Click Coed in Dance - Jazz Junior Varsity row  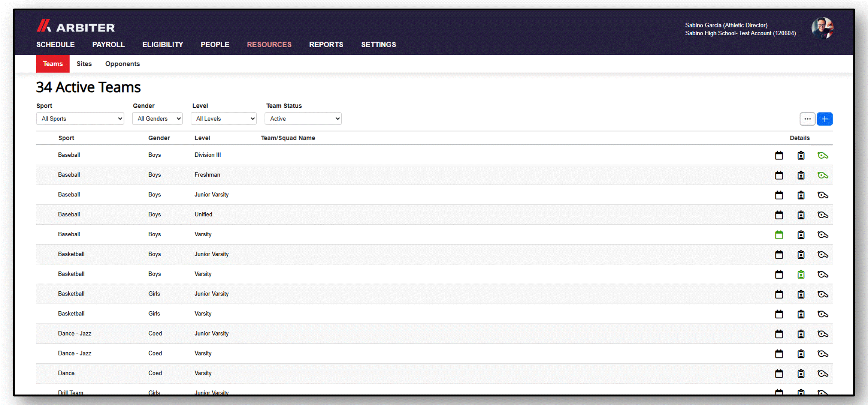pos(155,333)
